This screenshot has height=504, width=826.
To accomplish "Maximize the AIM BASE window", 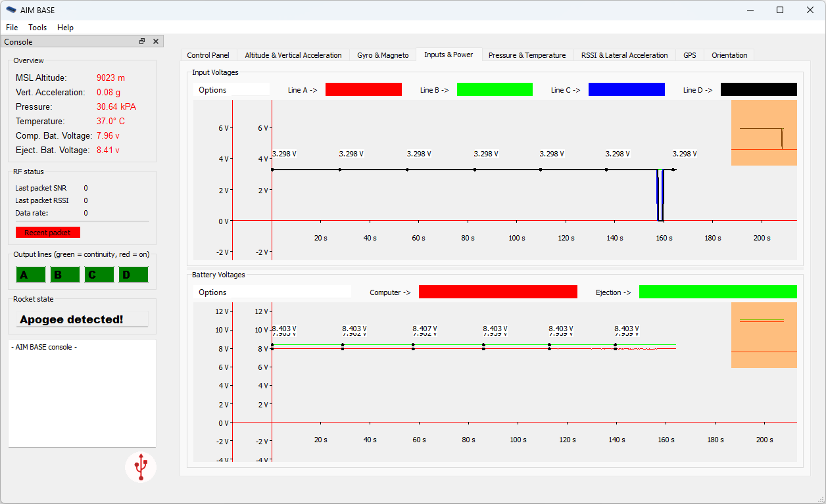I will [780, 10].
